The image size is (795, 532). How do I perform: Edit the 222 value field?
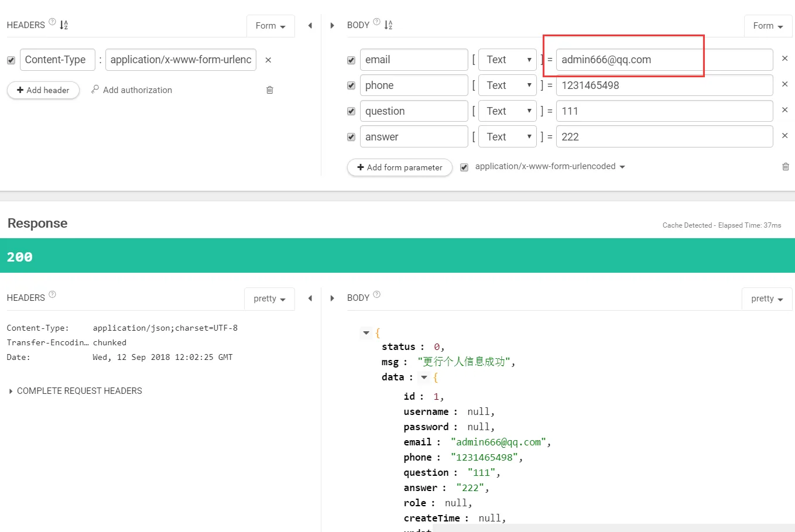[664, 137]
